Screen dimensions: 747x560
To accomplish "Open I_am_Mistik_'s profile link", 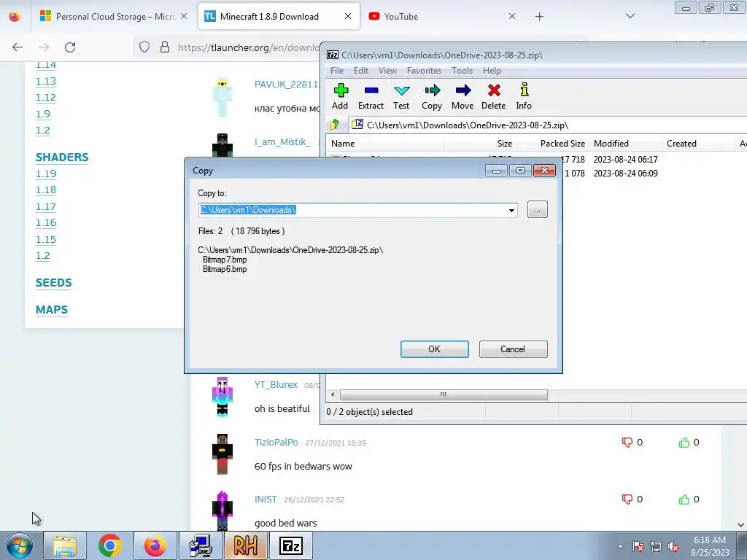I will point(282,142).
